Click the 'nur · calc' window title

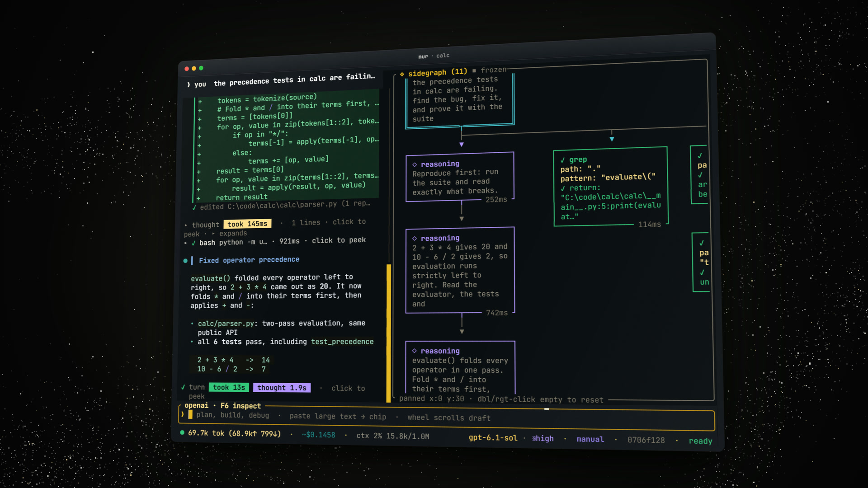point(434,56)
